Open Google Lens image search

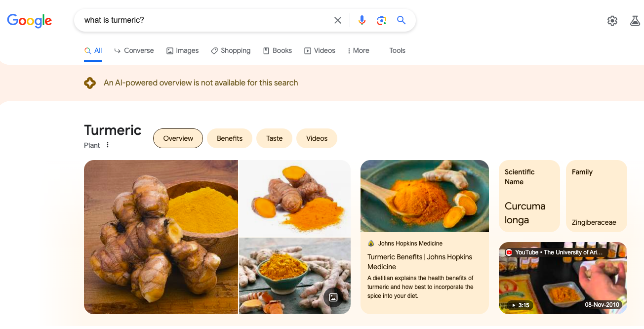pyautogui.click(x=381, y=20)
